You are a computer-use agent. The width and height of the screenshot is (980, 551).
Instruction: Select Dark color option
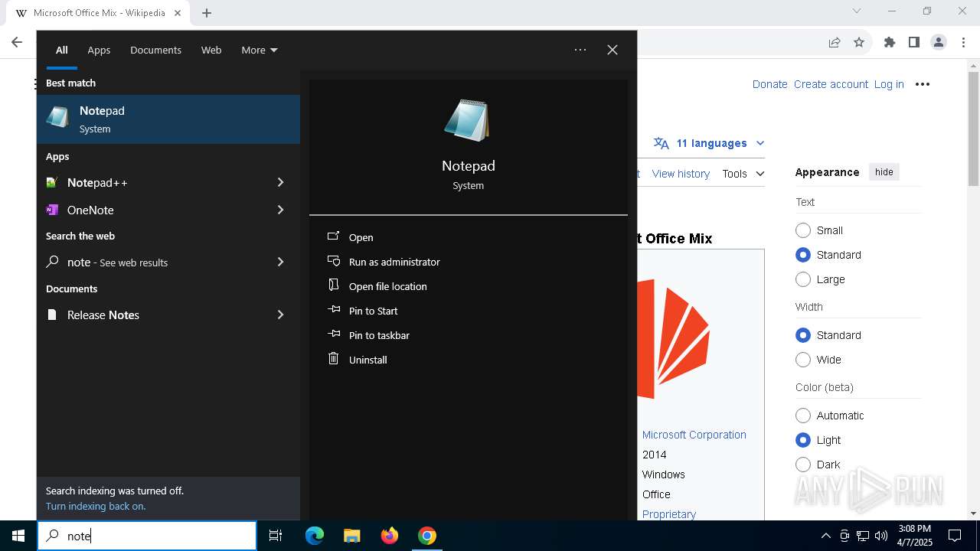pyautogui.click(x=803, y=465)
